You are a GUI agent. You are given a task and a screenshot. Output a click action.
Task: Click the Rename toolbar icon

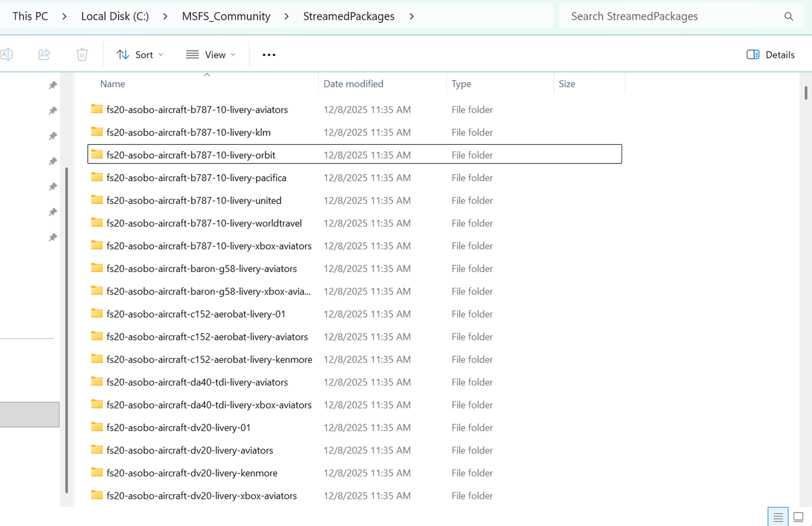coord(6,55)
